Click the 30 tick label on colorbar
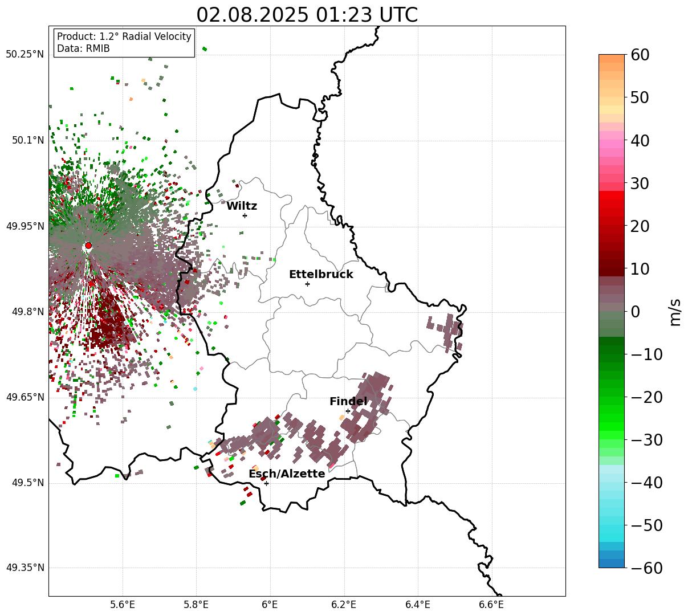The height and width of the screenshot is (616, 688). (x=639, y=183)
